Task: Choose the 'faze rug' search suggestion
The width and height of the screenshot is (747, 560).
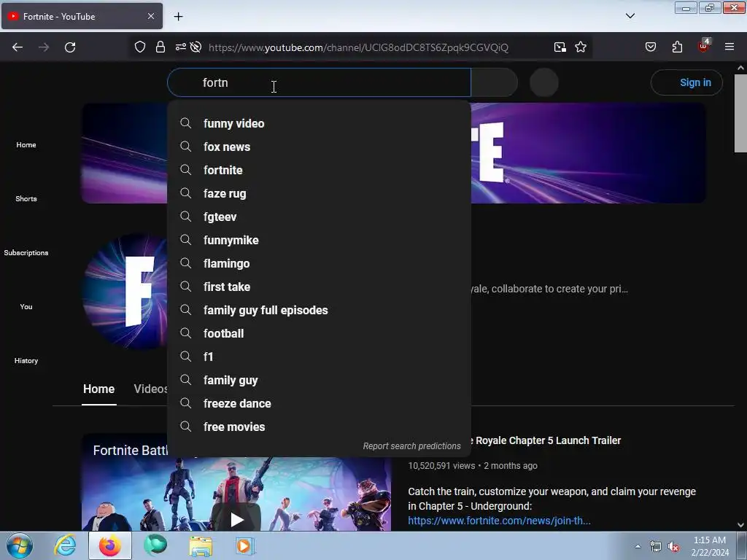Action: (320, 193)
